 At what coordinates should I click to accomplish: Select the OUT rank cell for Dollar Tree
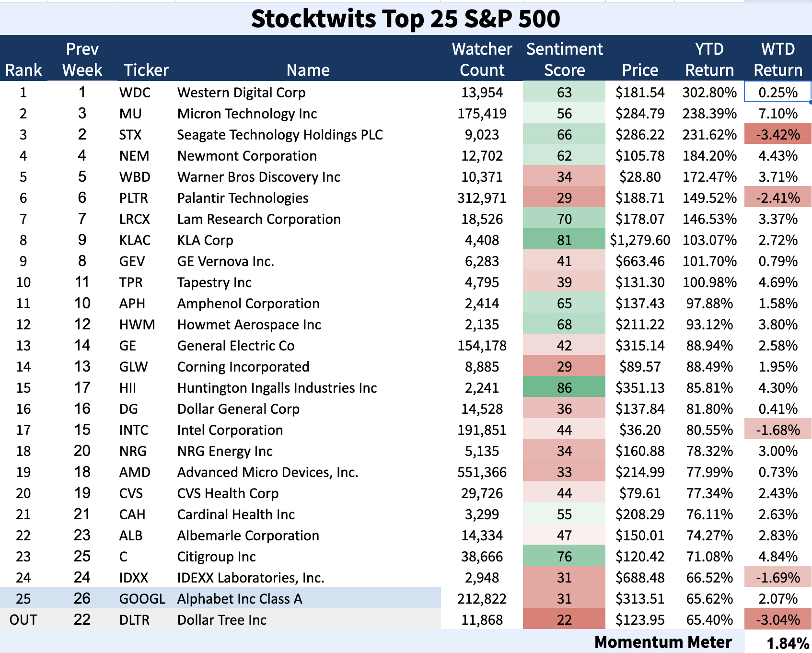click(x=23, y=620)
